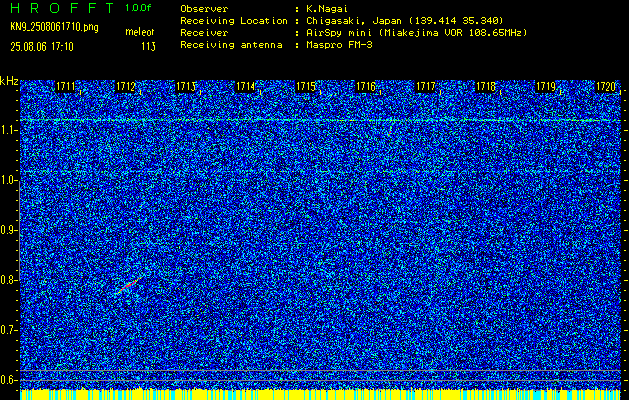This screenshot has height=400, width=629.
Task: Click the 0.8 frequency axis label
Action: pyautogui.click(x=9, y=280)
